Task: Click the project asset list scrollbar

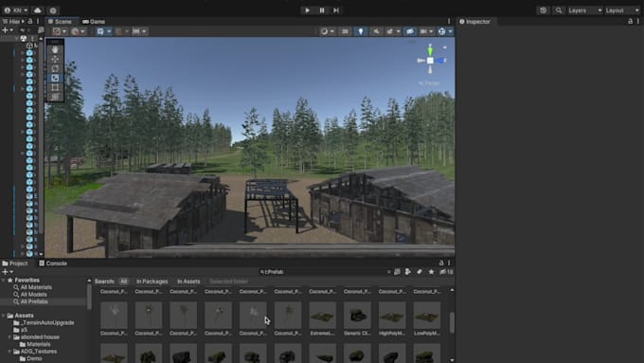Action: pyautogui.click(x=452, y=323)
